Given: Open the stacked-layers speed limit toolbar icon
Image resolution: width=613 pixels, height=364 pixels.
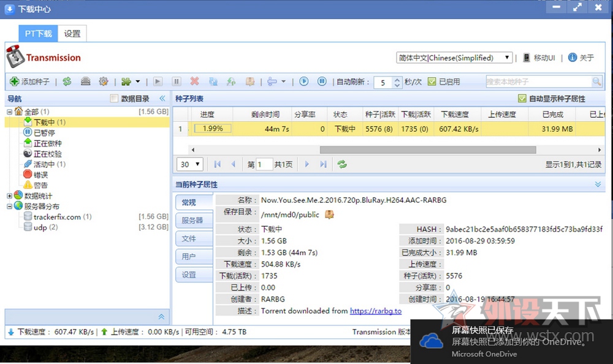Looking at the screenshot, I should pyautogui.click(x=86, y=82).
